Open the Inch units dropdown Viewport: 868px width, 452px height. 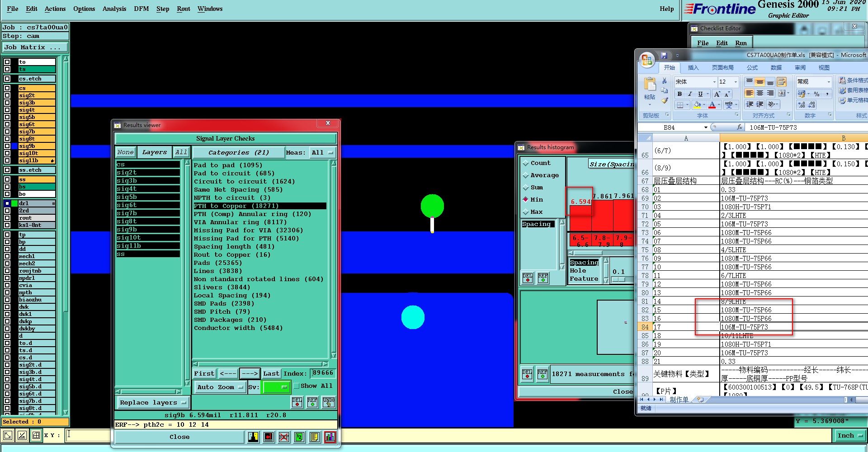(x=850, y=436)
